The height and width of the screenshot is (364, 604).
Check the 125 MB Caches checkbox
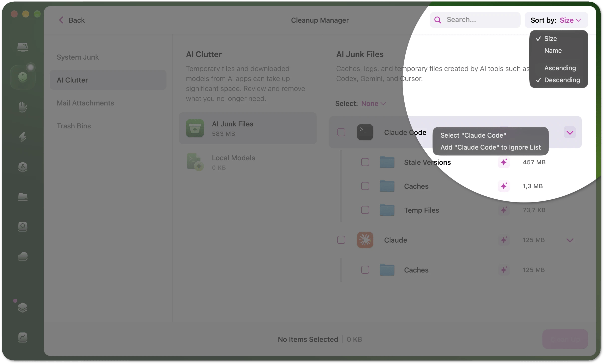pos(365,270)
